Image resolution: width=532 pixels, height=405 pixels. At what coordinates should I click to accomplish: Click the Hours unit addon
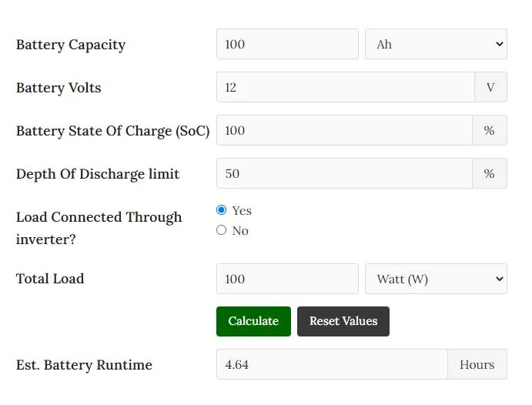point(477,364)
